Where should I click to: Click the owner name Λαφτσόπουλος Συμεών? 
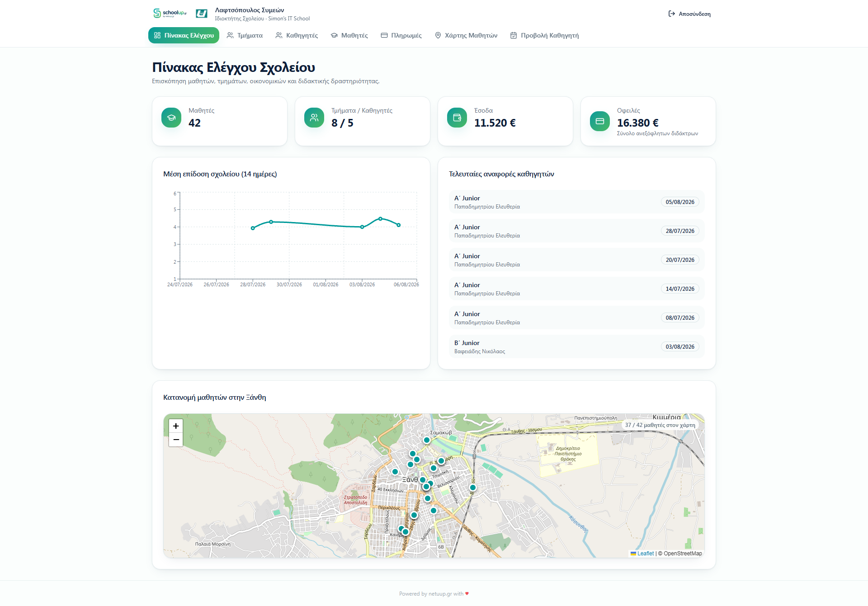(x=250, y=10)
